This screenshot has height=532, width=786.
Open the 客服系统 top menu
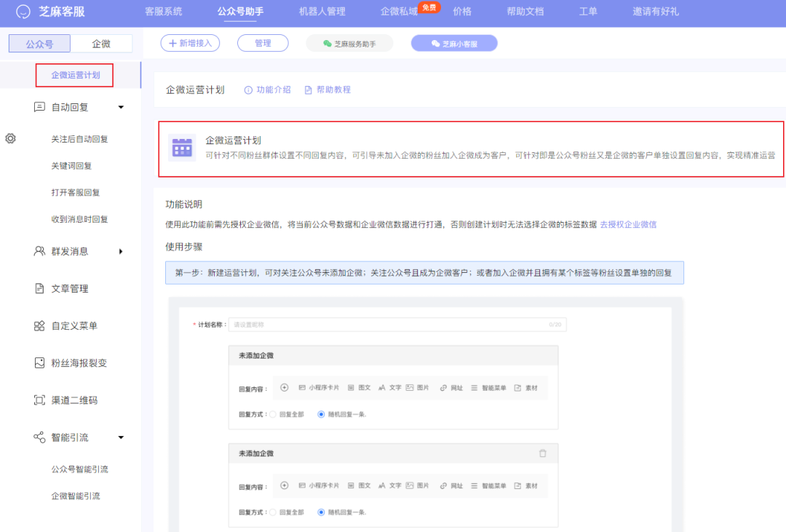click(164, 12)
